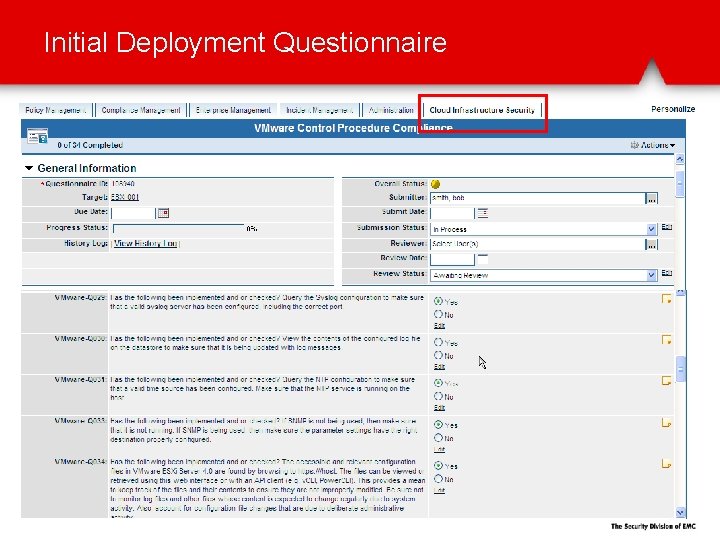Expand the Submission Status dropdown
The image size is (720, 540).
pos(652,229)
